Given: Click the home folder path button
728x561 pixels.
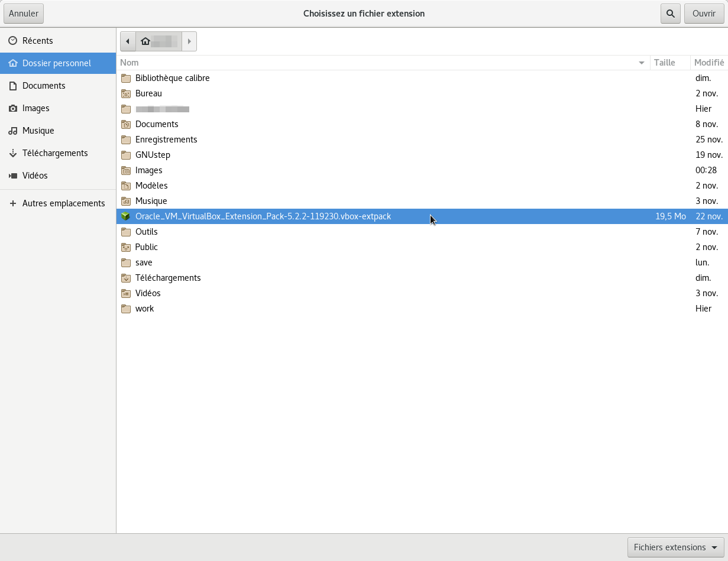Looking at the screenshot, I should pyautogui.click(x=158, y=41).
